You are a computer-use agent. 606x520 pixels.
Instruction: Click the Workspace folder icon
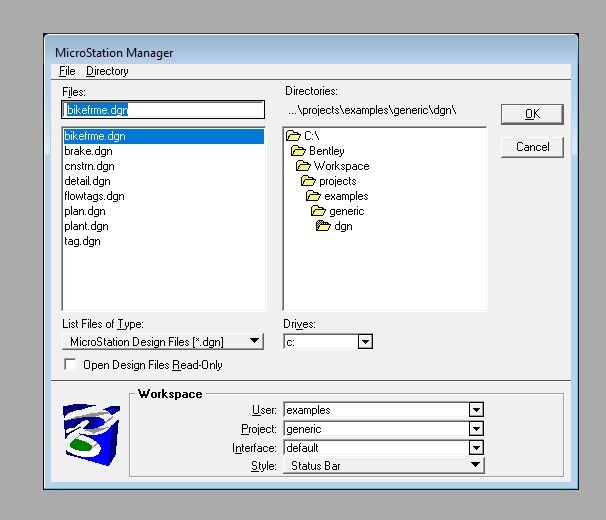(303, 166)
